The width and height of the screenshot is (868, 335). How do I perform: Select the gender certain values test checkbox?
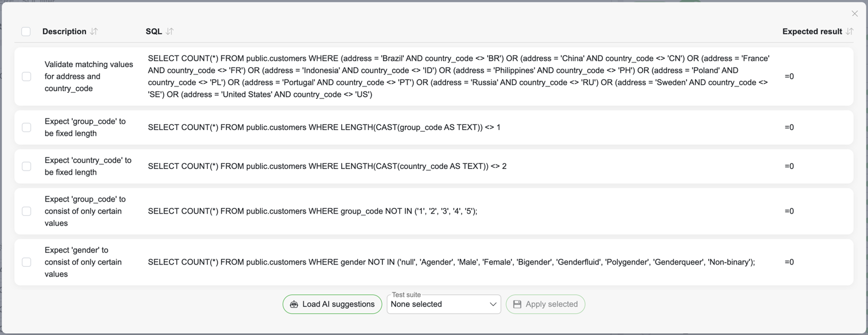coord(26,262)
